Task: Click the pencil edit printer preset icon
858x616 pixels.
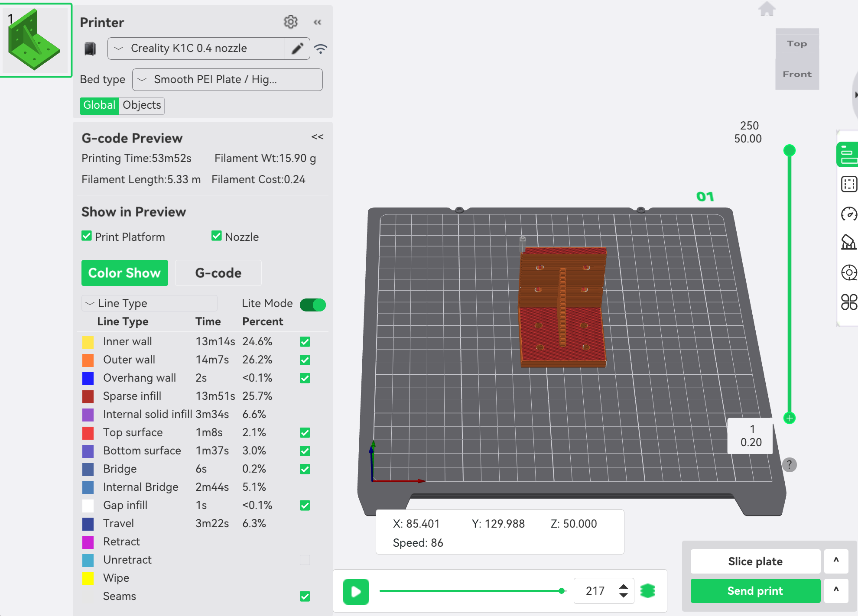Action: click(x=297, y=49)
